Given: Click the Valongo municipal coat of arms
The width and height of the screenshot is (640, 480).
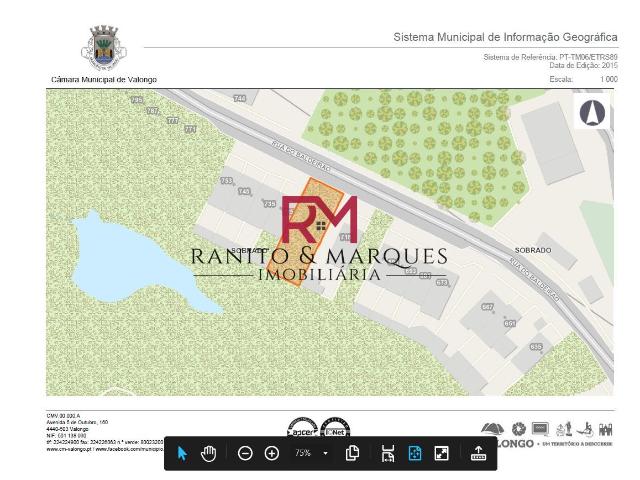Looking at the screenshot, I should (104, 49).
